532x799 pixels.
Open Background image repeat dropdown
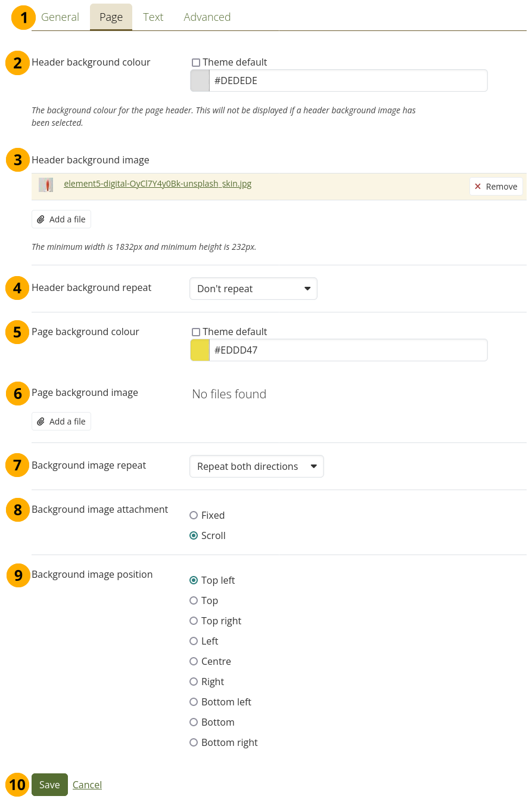[256, 466]
